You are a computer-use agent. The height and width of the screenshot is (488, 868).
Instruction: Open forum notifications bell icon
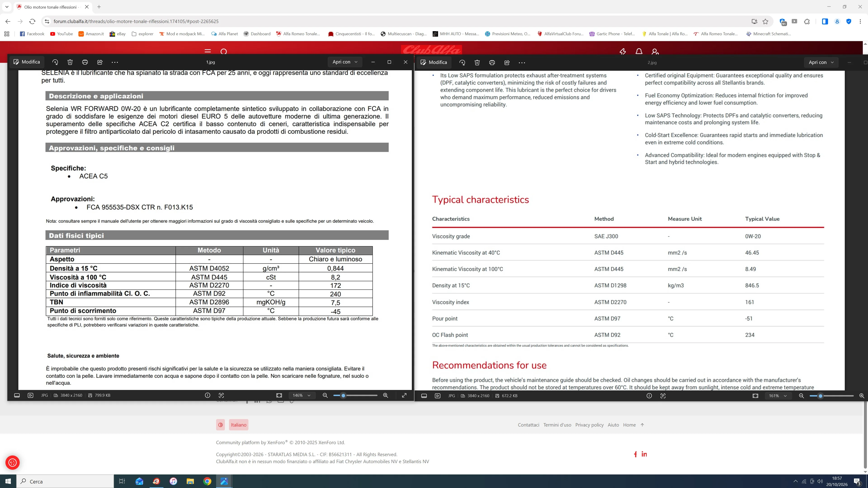click(639, 51)
